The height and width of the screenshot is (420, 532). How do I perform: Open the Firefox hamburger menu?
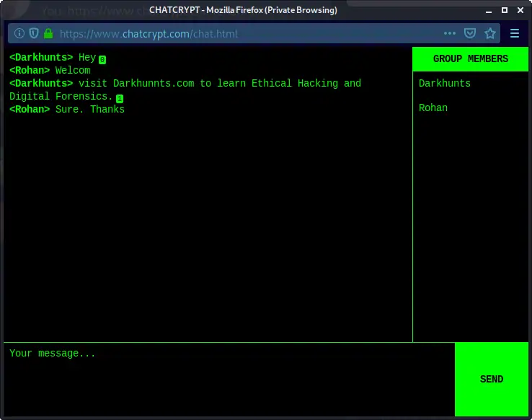coord(515,33)
